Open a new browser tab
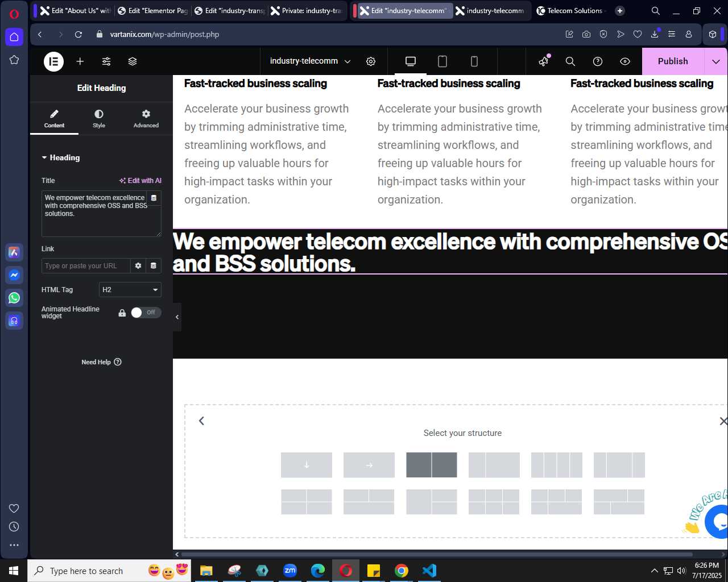Viewport: 728px width, 582px height. (620, 11)
